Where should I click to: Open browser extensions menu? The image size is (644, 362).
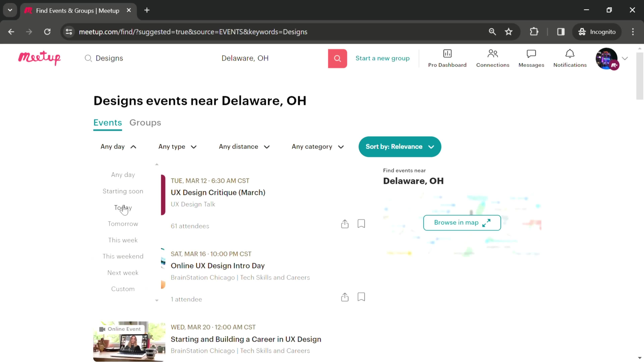tap(534, 32)
